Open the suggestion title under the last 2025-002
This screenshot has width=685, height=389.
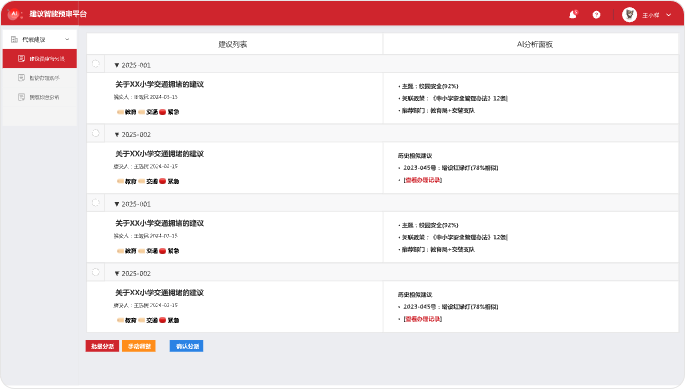159,293
